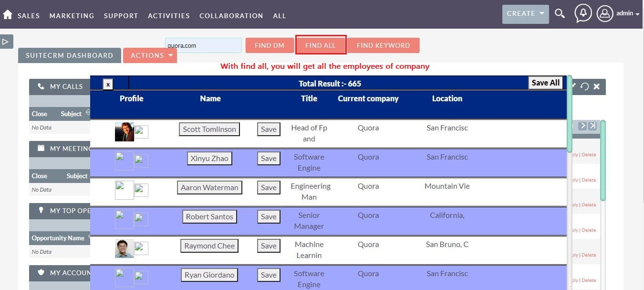Click the FIND ALL button
Screen dimensions: 644x290
(x=321, y=45)
